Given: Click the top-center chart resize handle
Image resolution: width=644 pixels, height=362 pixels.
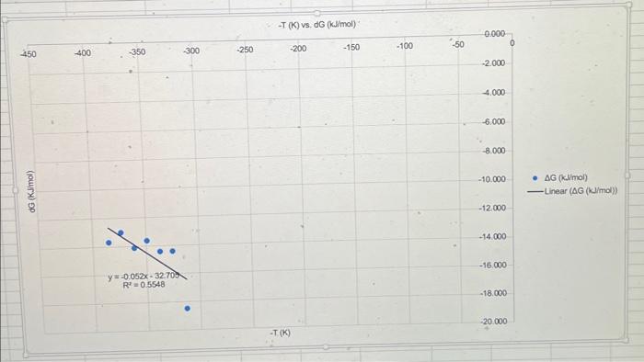Looking at the screenshot, I should click(317, 13).
